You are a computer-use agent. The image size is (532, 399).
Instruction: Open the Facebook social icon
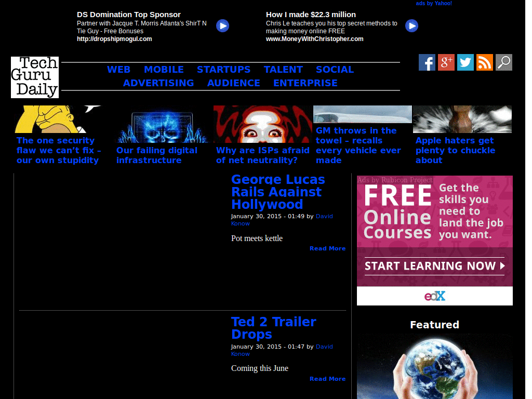(x=427, y=62)
